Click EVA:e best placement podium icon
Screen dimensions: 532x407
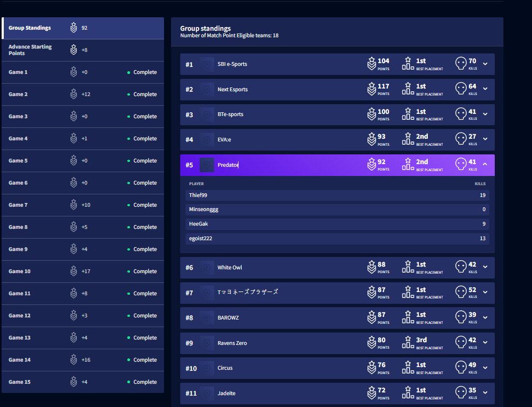click(408, 139)
